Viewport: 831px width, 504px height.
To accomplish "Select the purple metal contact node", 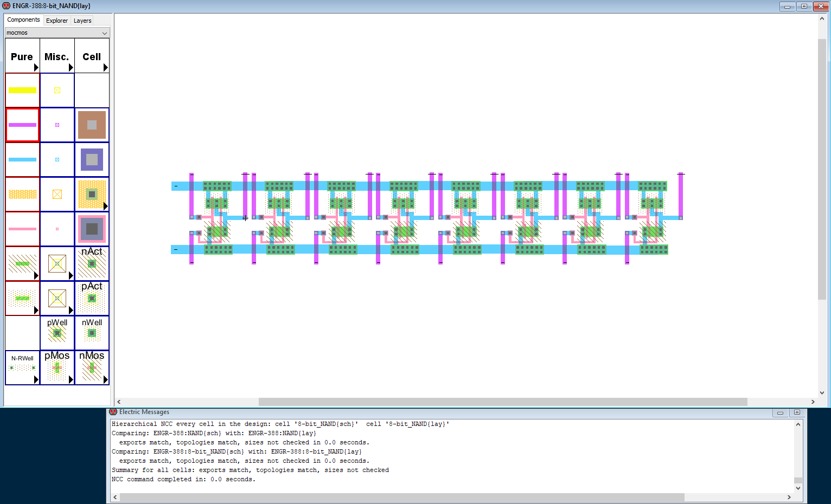I will 92,159.
